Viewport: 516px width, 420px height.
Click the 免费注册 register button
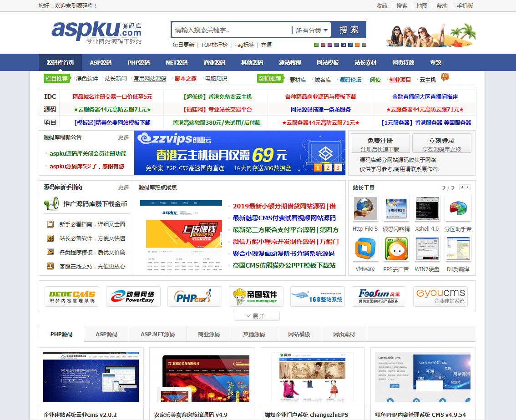coord(380,143)
